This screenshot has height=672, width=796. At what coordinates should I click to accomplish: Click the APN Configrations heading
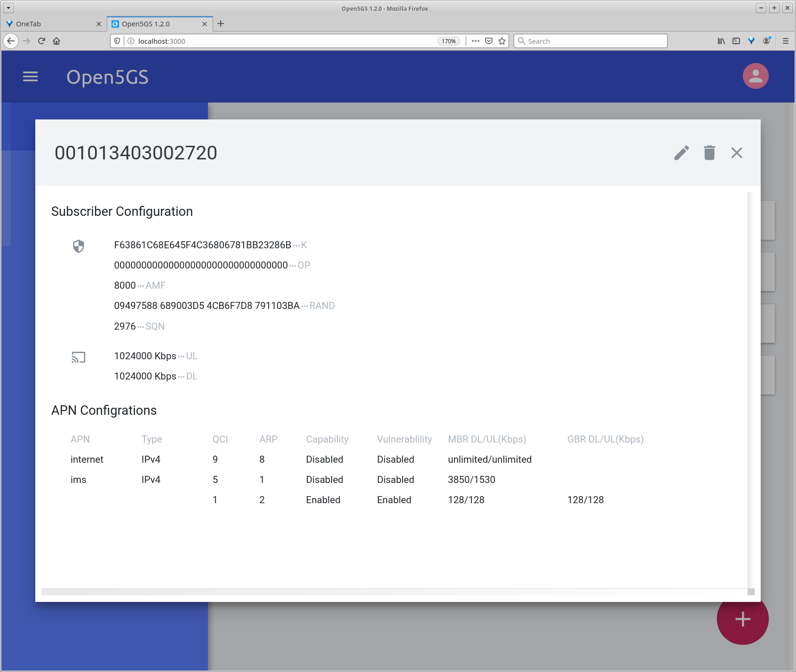click(104, 411)
